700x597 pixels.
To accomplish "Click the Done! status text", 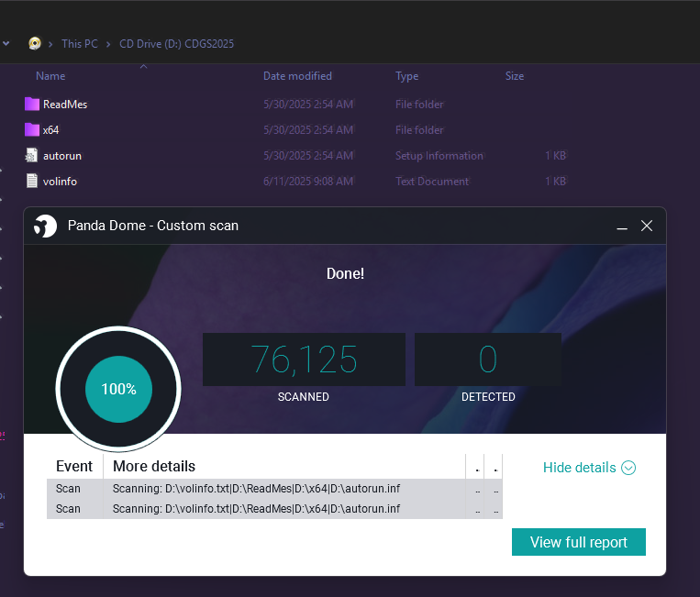I will pos(345,273).
